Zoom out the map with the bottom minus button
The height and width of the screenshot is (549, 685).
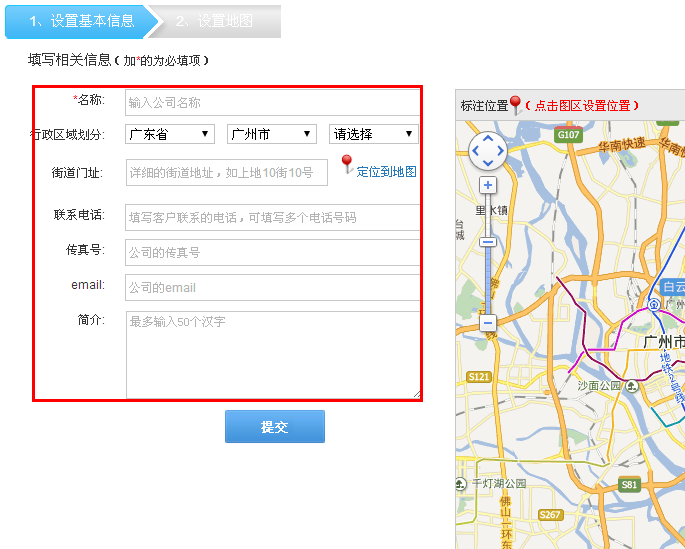[x=488, y=323]
